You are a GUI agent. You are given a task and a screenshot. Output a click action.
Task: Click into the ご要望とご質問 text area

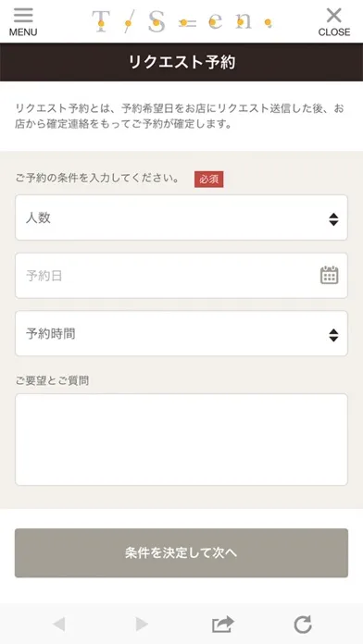click(181, 440)
